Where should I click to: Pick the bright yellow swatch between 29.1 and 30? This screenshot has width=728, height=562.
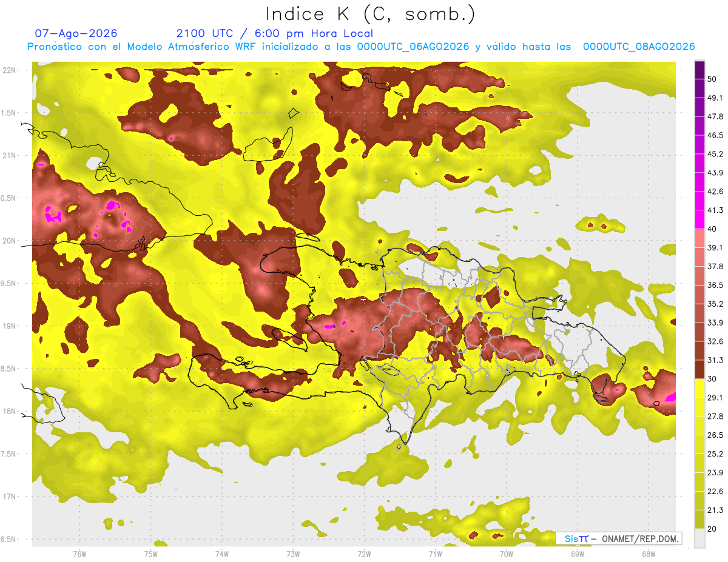point(700,388)
